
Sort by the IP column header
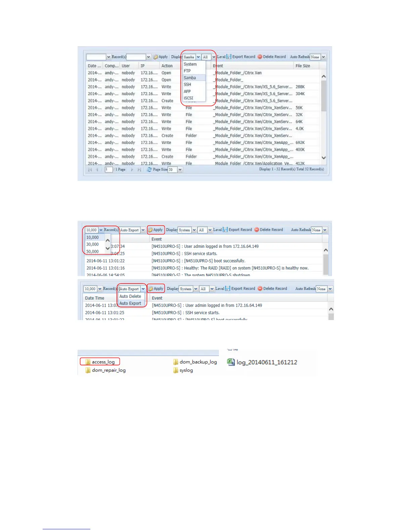[x=149, y=66]
